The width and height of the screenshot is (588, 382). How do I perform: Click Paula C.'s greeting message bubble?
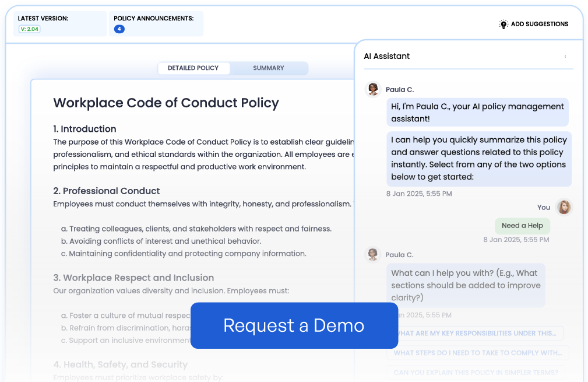(x=477, y=111)
